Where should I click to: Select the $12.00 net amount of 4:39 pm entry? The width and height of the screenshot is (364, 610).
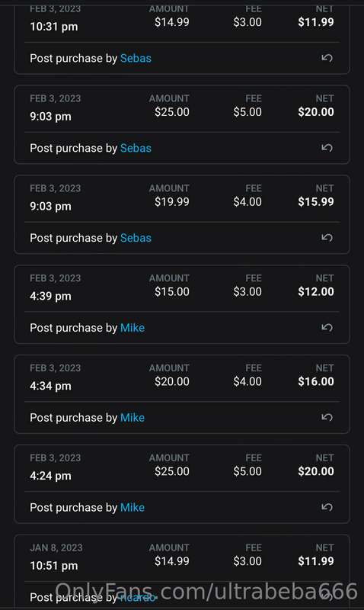[x=316, y=292]
